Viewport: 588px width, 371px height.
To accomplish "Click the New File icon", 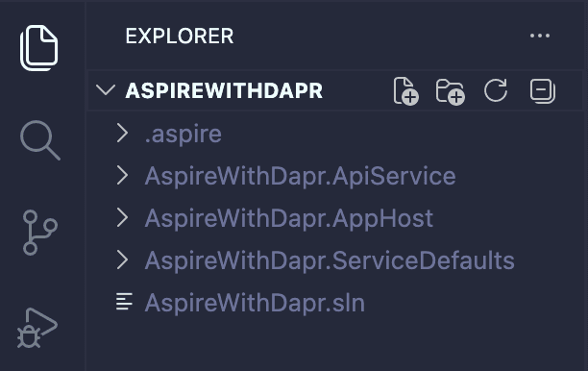I will click(406, 90).
